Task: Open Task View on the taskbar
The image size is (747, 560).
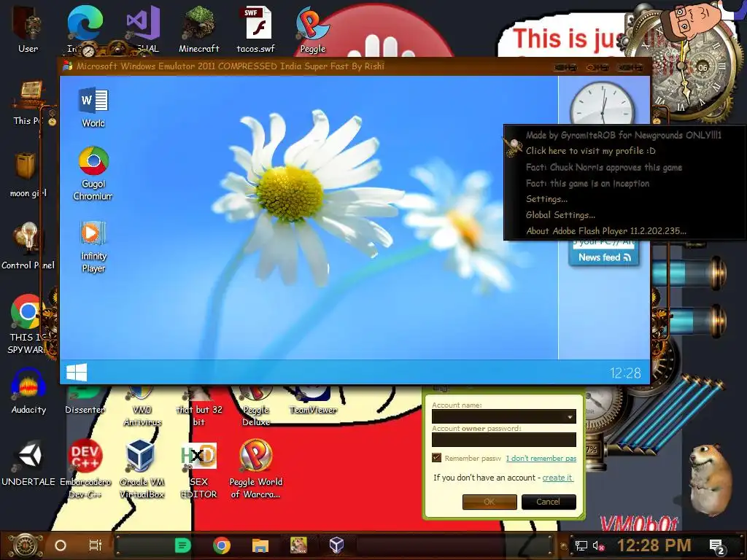Action: pyautogui.click(x=96, y=545)
